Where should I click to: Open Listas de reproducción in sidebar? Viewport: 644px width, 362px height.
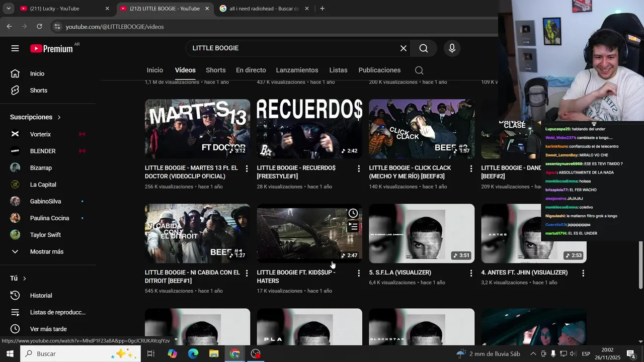48,312
